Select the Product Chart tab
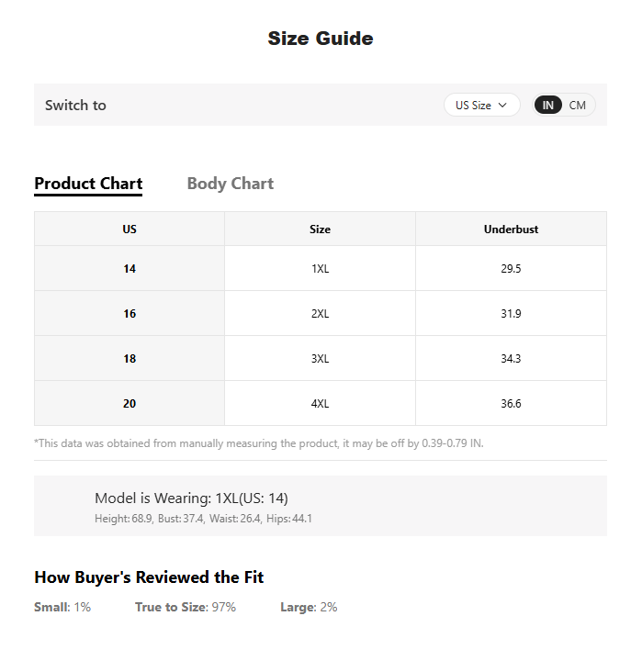This screenshot has height=672, width=631. [88, 184]
